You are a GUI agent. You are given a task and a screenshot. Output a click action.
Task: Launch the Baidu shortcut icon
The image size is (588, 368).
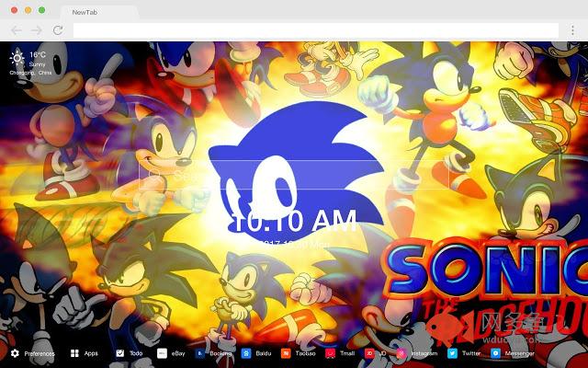point(246,353)
